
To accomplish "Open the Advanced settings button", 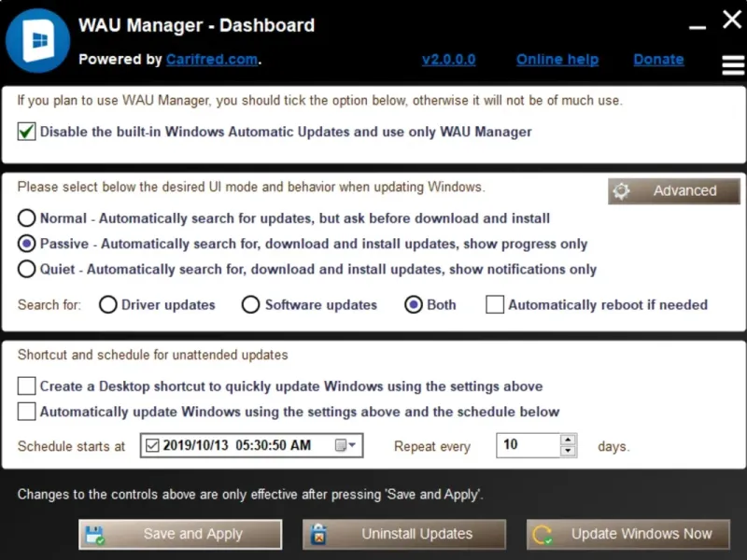I will 673,191.
